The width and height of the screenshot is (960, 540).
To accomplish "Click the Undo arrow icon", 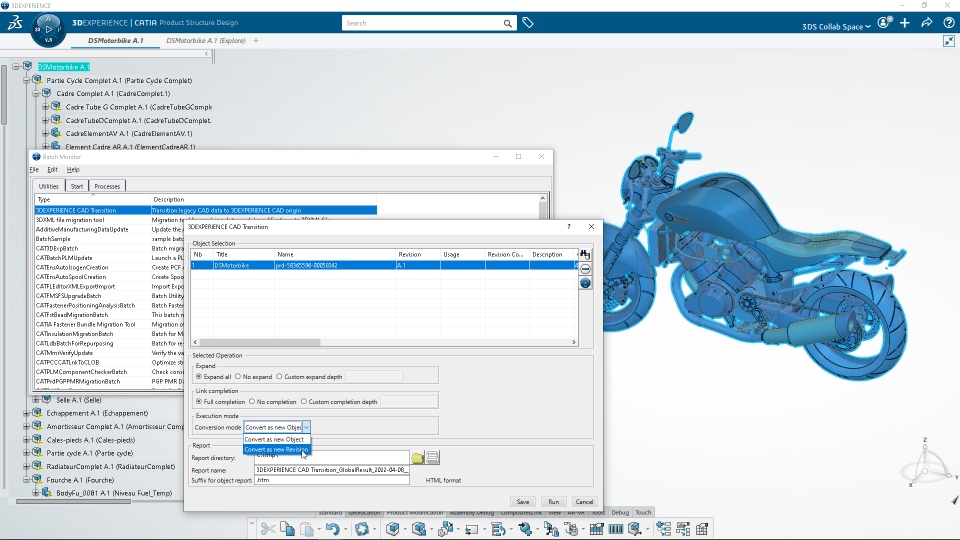I will pyautogui.click(x=332, y=528).
